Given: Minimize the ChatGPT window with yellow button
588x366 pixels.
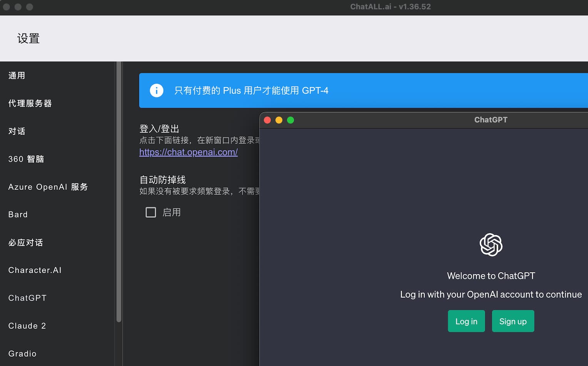Looking at the screenshot, I should pyautogui.click(x=279, y=120).
